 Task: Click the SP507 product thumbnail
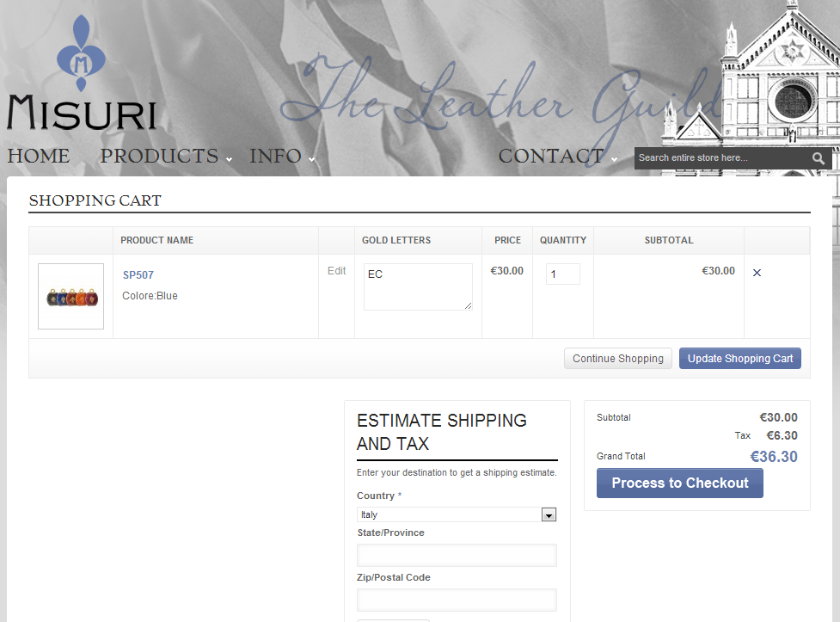[71, 296]
